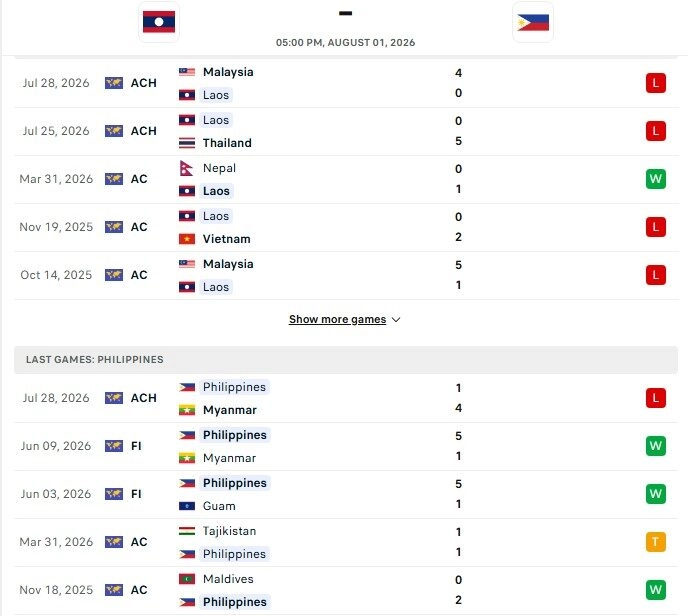
Task: Click the FI competition label on Jun 09, 2026
Action: tap(136, 446)
